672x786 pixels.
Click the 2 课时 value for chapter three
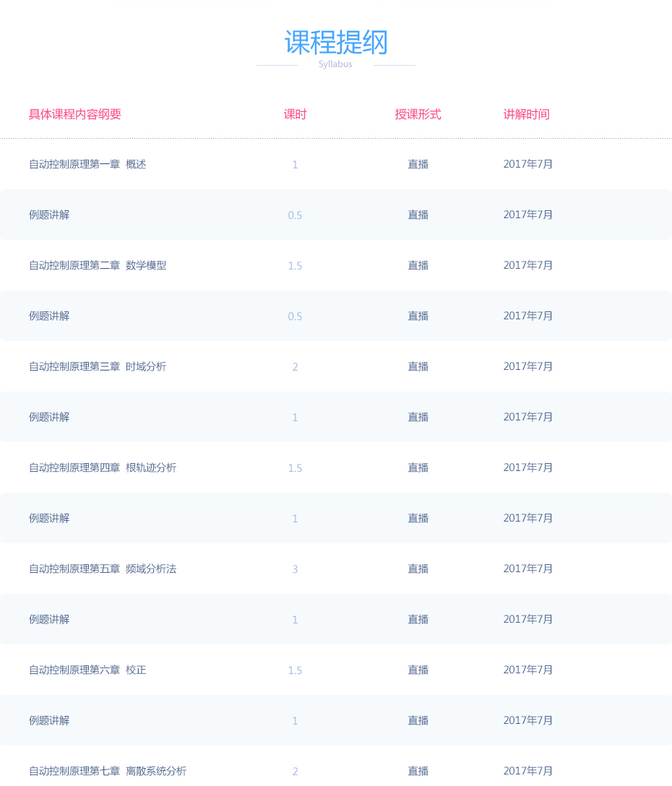[295, 367]
